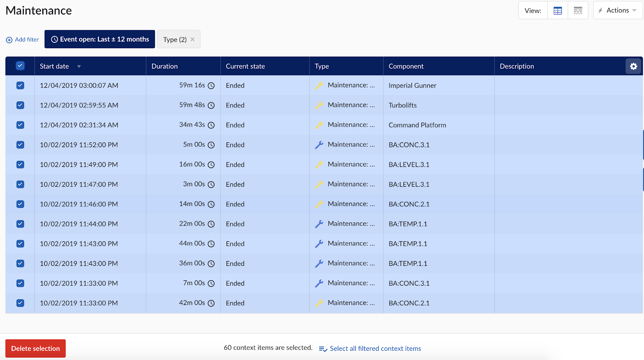Uncheck the Imperial Gunner row checkbox
The image size is (644, 360).
pyautogui.click(x=20, y=85)
